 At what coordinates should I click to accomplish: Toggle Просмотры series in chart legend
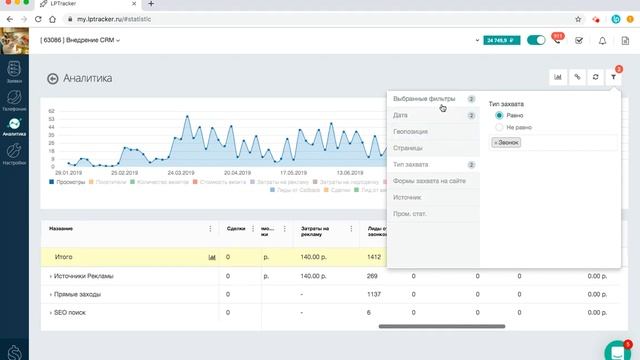[67, 182]
